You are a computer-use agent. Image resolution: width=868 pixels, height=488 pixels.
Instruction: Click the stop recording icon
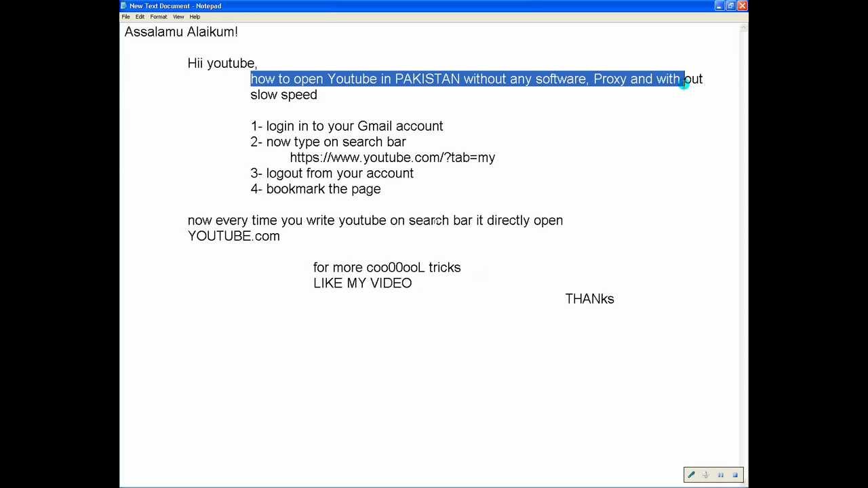pyautogui.click(x=735, y=475)
